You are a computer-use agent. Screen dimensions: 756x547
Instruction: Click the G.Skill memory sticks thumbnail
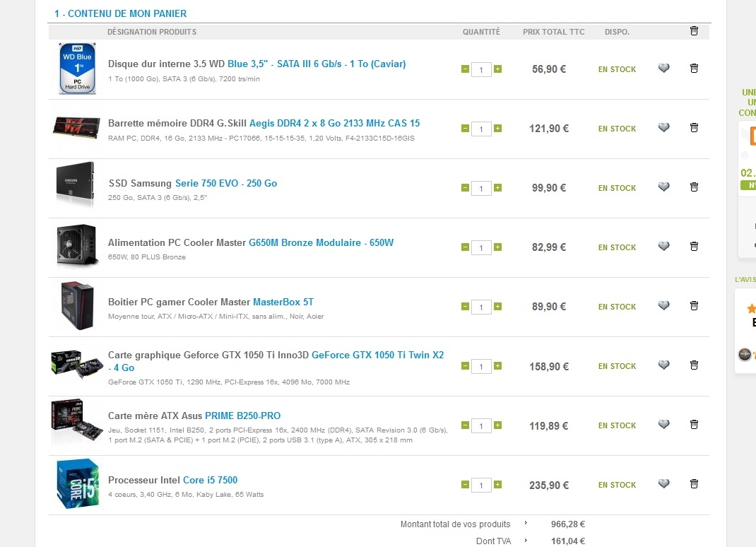pos(77,127)
